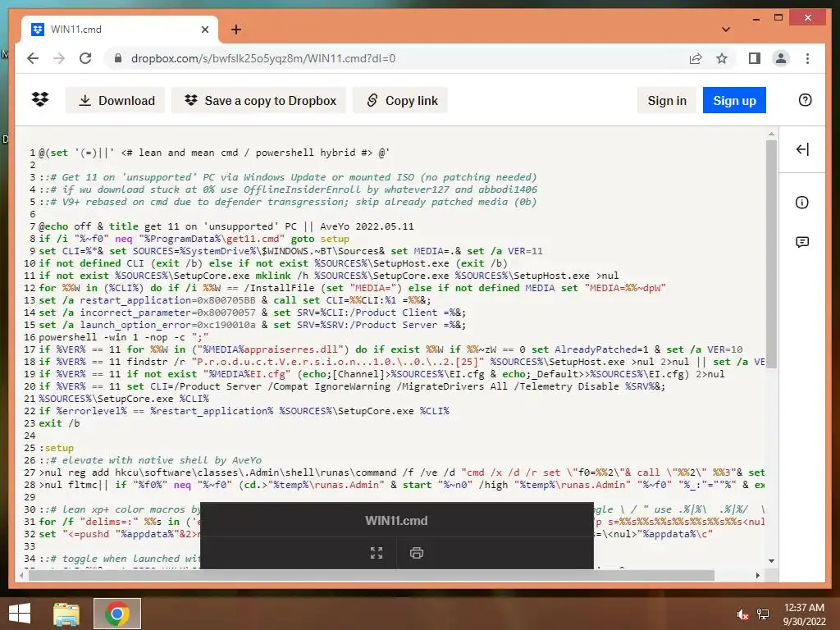Click the scroll right arrow
840x630 pixels.
coord(757,575)
